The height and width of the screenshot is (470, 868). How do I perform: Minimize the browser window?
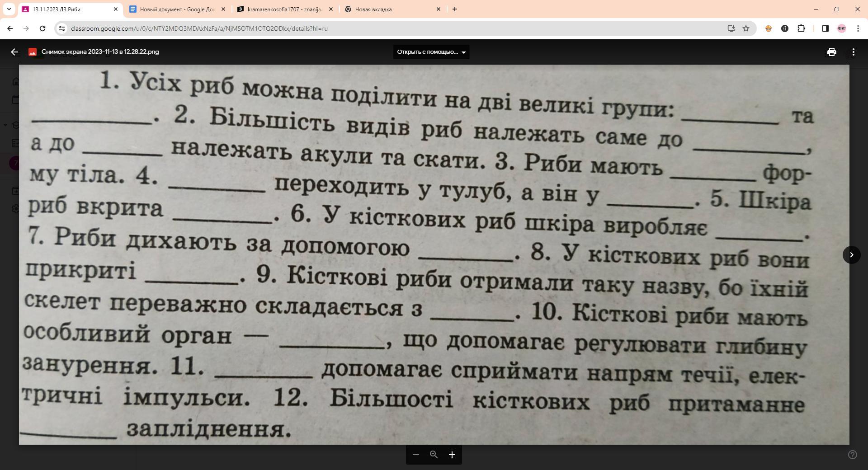coord(816,9)
